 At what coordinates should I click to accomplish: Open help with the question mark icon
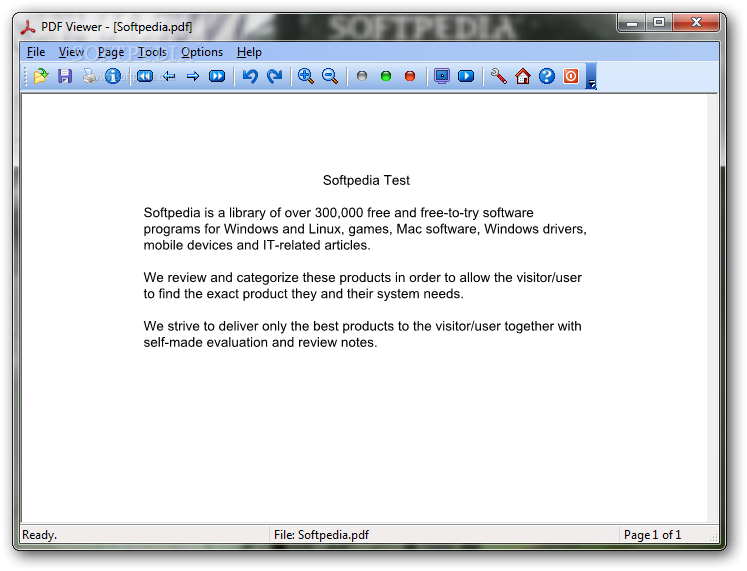tap(547, 76)
